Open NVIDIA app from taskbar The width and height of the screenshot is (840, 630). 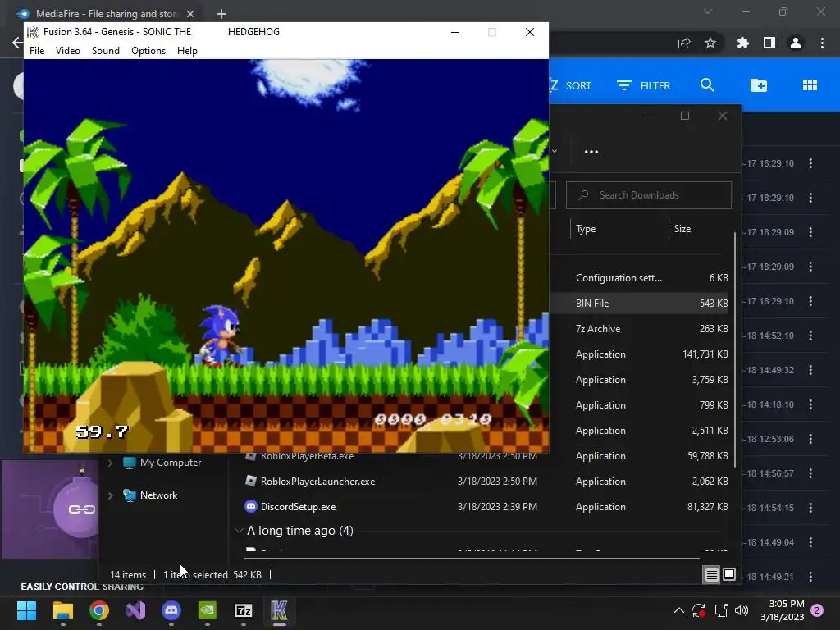tap(208, 610)
